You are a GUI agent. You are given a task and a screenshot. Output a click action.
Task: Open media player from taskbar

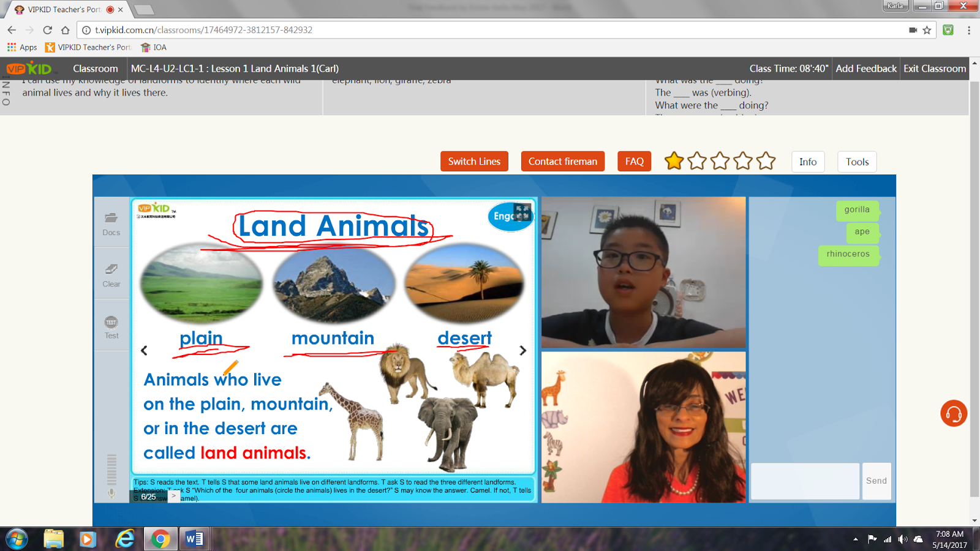pyautogui.click(x=88, y=539)
